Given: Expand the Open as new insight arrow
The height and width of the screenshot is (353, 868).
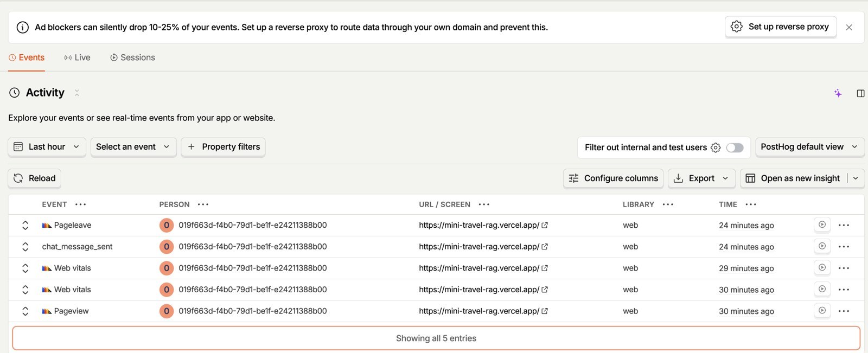Looking at the screenshot, I should pyautogui.click(x=856, y=178).
